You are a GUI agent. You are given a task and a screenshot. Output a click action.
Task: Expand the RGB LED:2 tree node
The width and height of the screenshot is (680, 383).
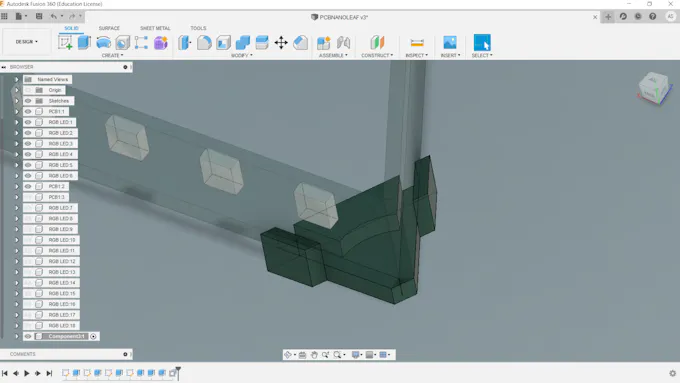click(x=16, y=133)
